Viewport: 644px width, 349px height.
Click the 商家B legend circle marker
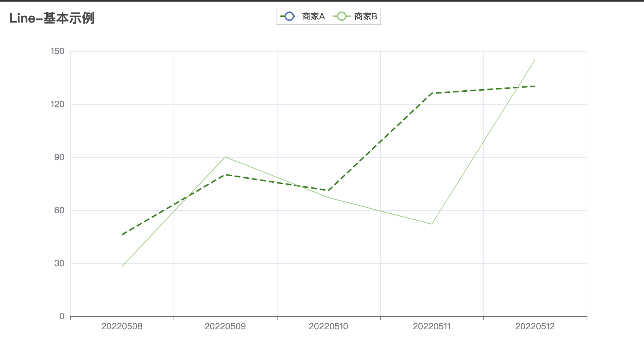point(341,16)
